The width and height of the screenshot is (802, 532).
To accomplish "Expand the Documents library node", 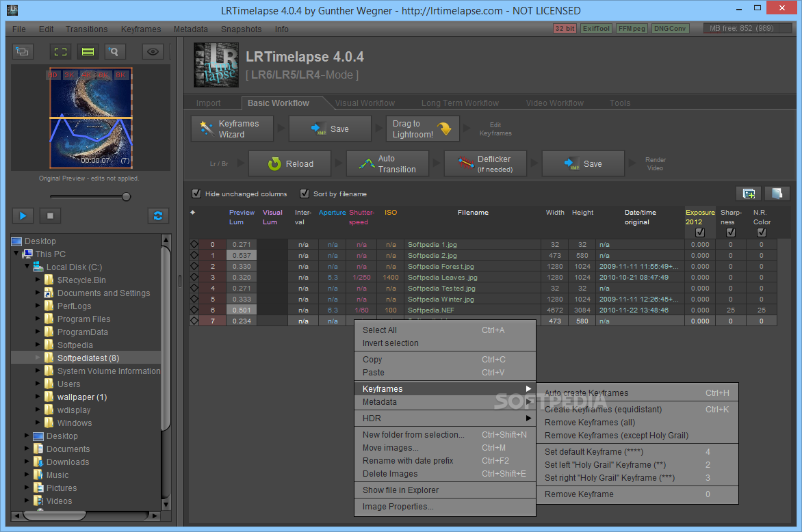I will tap(27, 448).
